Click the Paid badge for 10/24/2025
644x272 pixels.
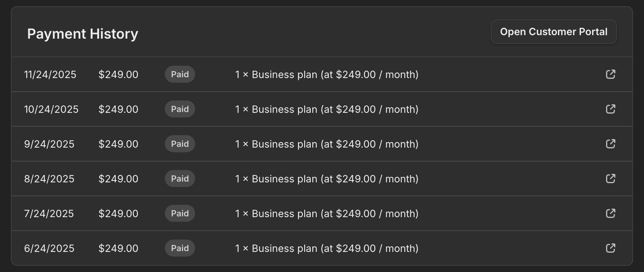[180, 109]
